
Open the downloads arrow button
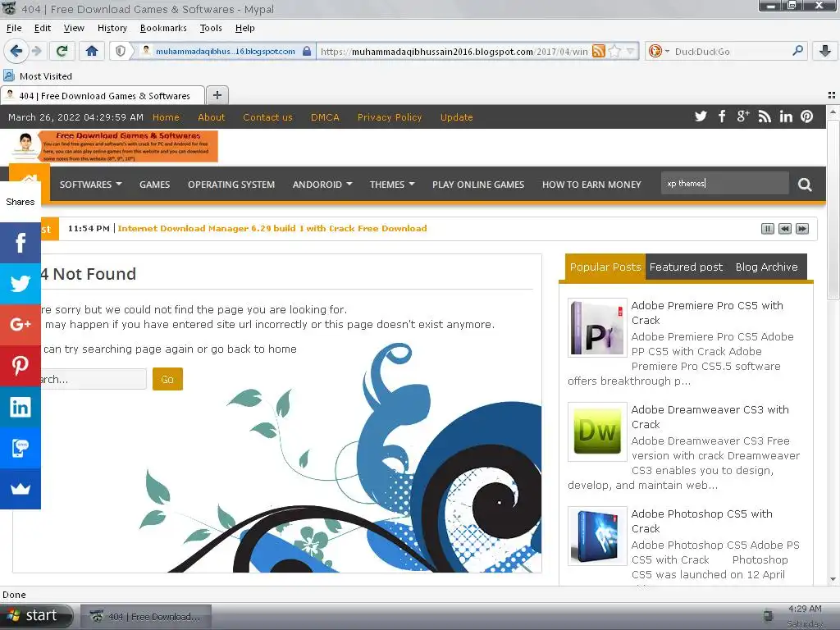coord(825,51)
